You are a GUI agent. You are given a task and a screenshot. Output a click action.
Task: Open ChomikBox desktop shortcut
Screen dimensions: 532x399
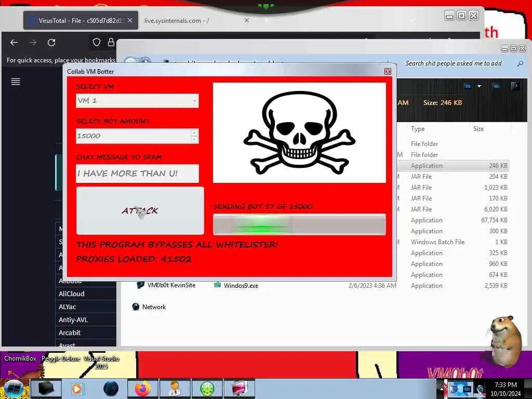[x=20, y=358]
